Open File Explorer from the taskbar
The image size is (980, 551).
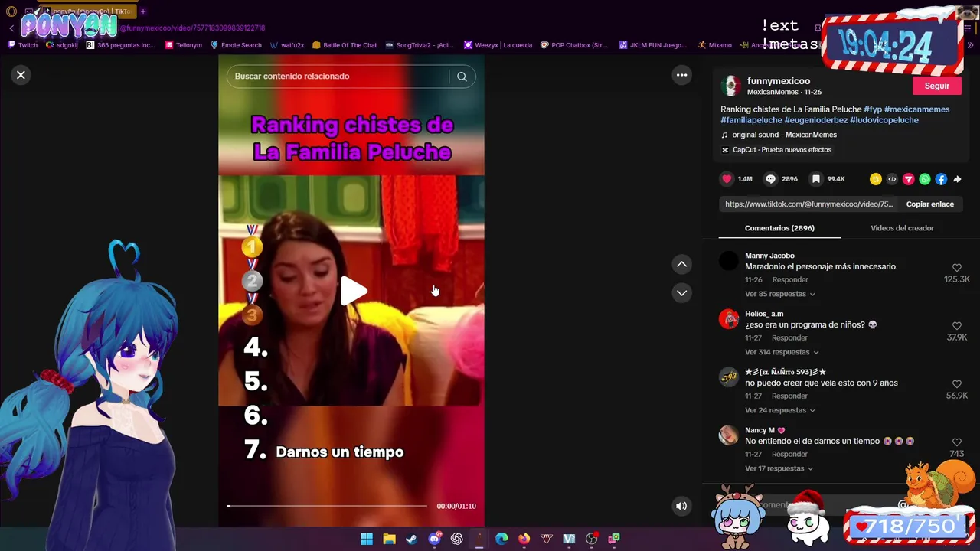[x=389, y=539]
